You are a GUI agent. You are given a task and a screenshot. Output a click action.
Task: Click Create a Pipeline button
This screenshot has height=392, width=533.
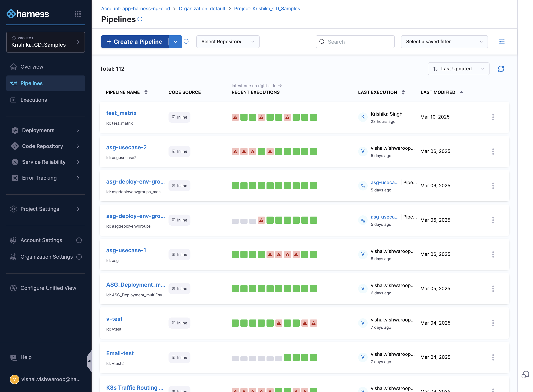135,42
